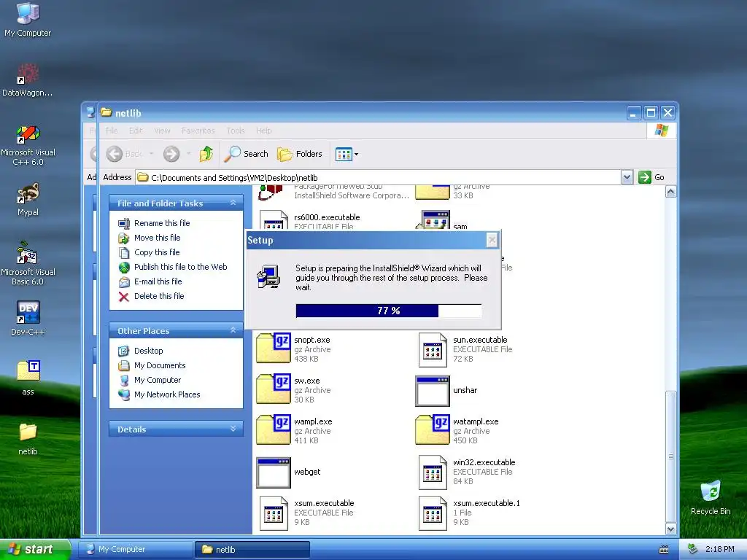The image size is (747, 560).
Task: Select the xsum.executable.1 file icon
Action: (433, 513)
